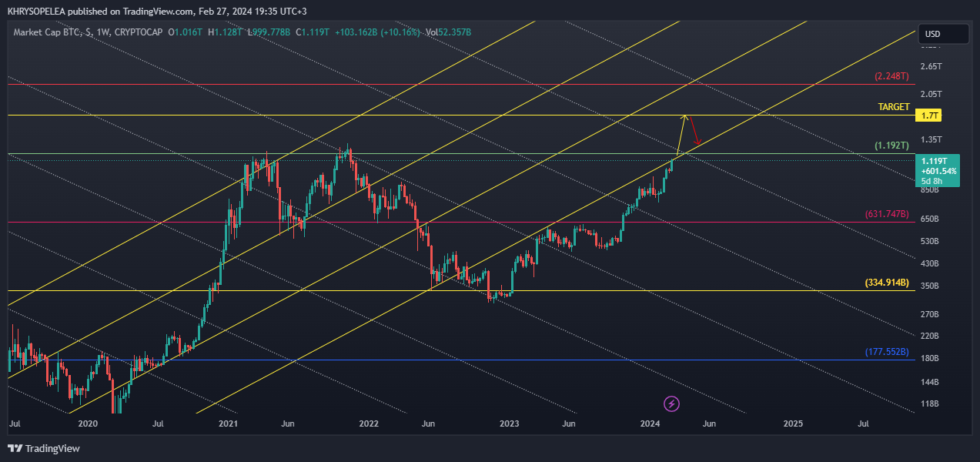Click the (631.747B) pink level label
Screen dimensions: 980x462
click(x=887, y=214)
